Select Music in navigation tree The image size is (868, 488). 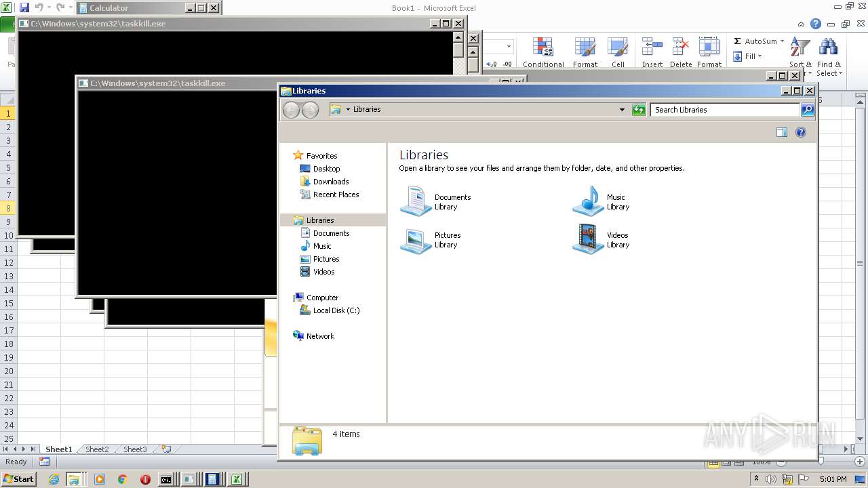click(322, 246)
